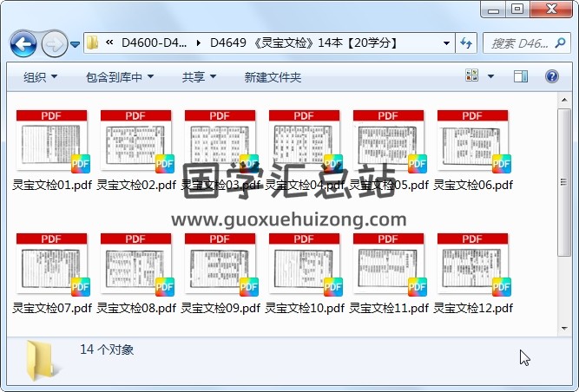This screenshot has width=579, height=392.
Task: Click the file name 灵宝文检09.pdf
Action: 220,308
